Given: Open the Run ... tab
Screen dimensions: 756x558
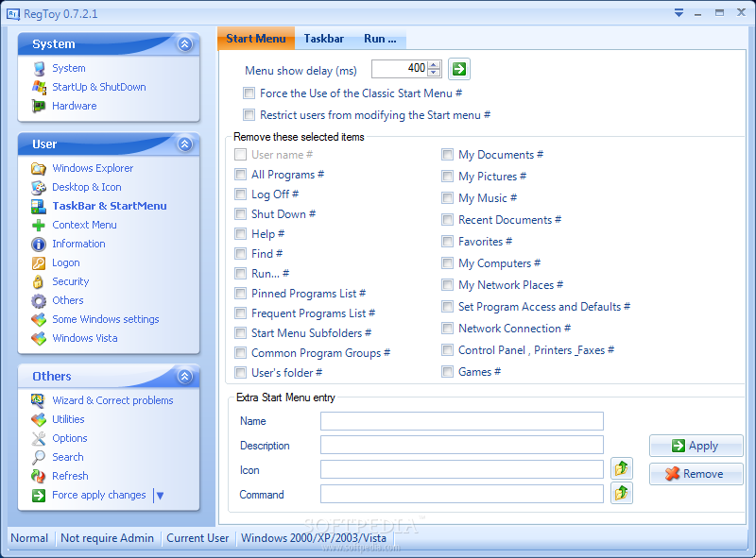Looking at the screenshot, I should (380, 39).
